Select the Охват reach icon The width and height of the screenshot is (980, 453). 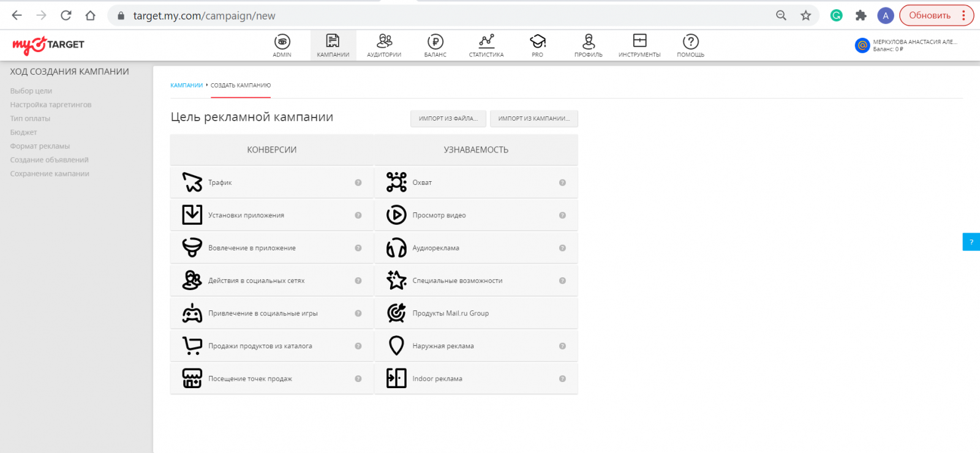coord(396,182)
